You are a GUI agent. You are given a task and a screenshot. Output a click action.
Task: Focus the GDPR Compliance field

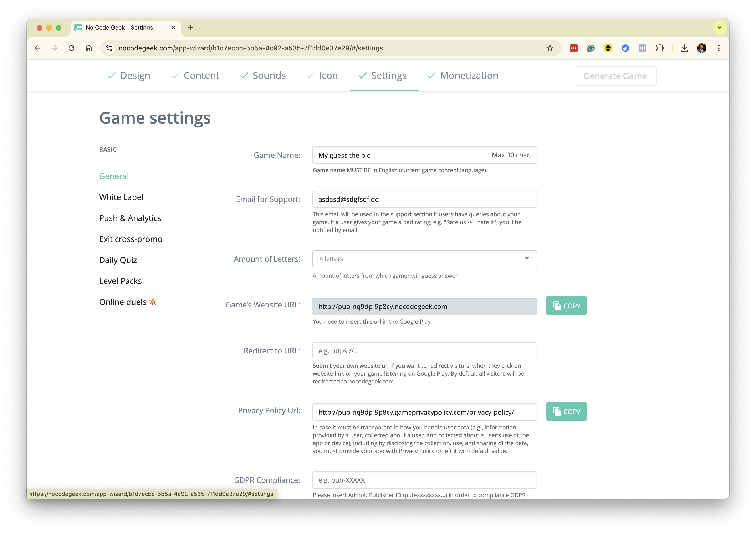(x=424, y=480)
